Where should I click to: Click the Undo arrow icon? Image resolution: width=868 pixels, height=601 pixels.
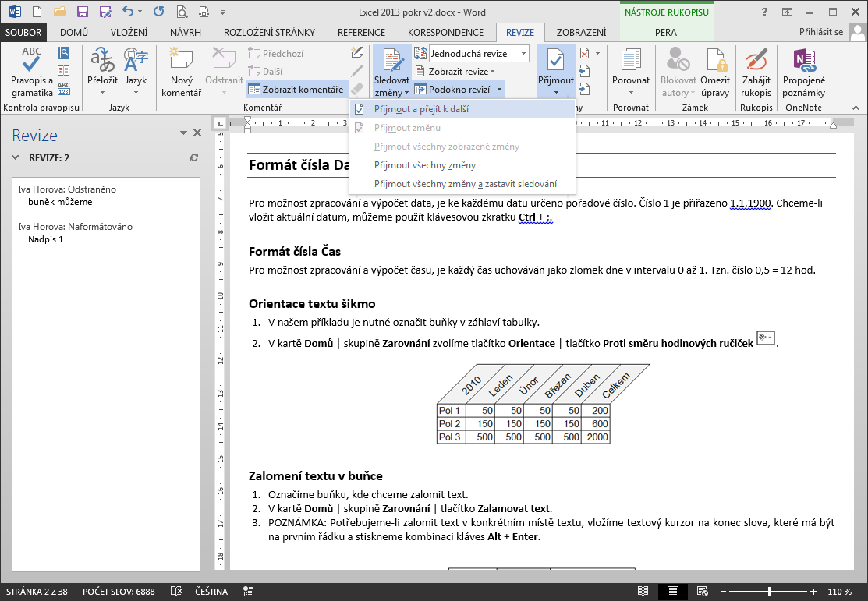127,11
